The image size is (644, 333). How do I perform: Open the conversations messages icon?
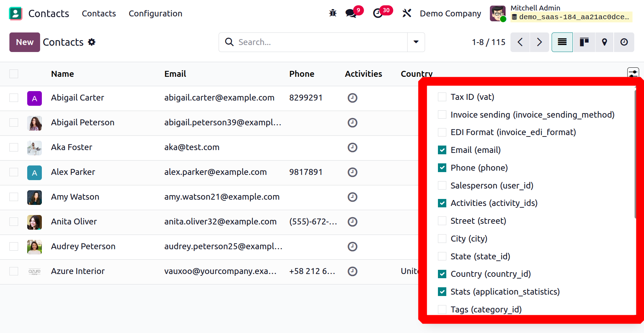tap(351, 13)
